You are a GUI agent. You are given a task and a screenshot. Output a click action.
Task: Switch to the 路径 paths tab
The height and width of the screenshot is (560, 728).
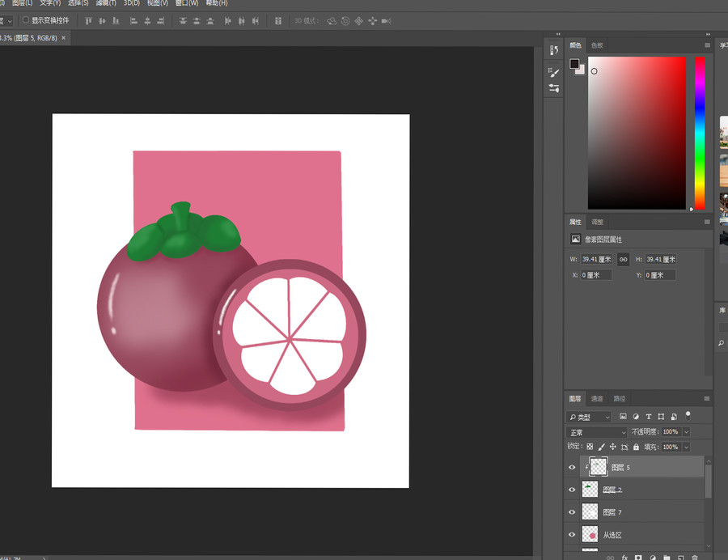click(620, 398)
